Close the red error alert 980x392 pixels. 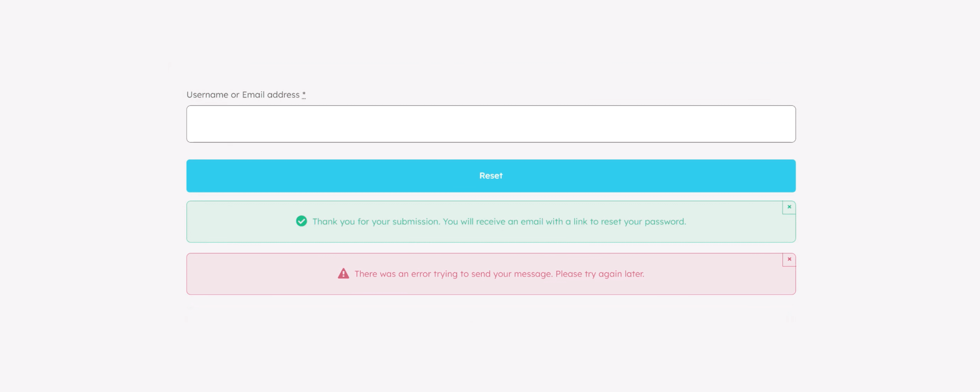click(789, 260)
